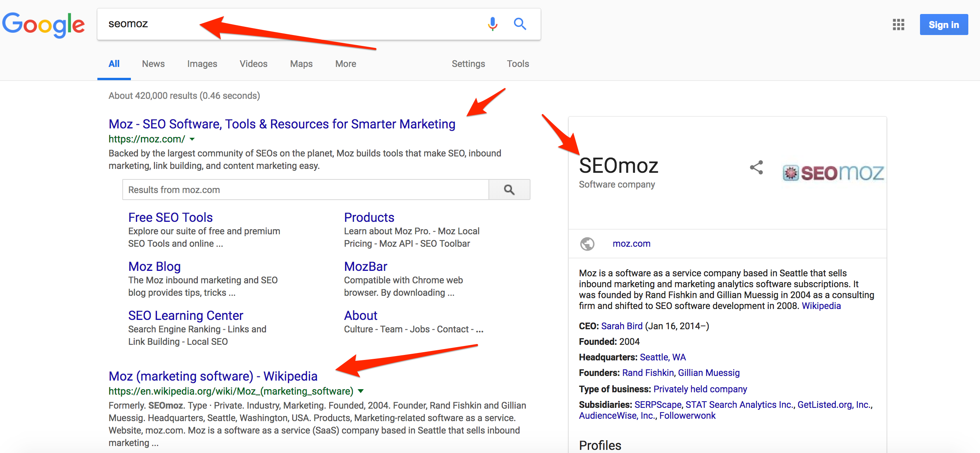Click the https://moz.com/ green URL
This screenshot has width=980, height=453.
point(147,139)
